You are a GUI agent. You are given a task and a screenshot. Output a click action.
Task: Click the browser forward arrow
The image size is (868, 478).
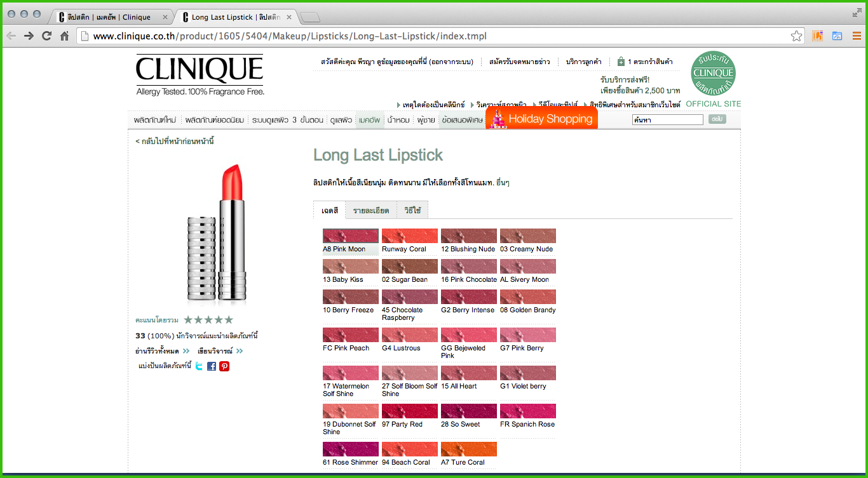29,36
